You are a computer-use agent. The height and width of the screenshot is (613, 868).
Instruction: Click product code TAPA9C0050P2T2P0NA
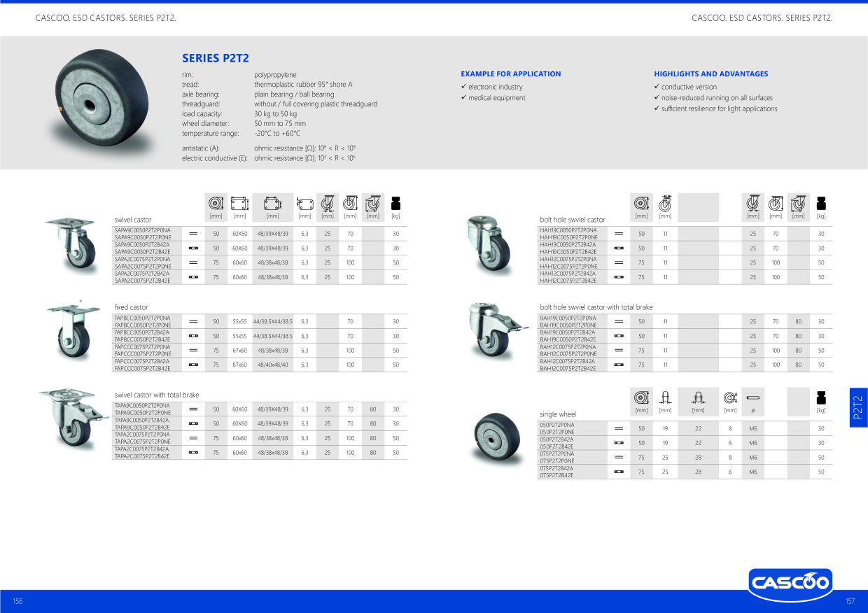(x=142, y=405)
